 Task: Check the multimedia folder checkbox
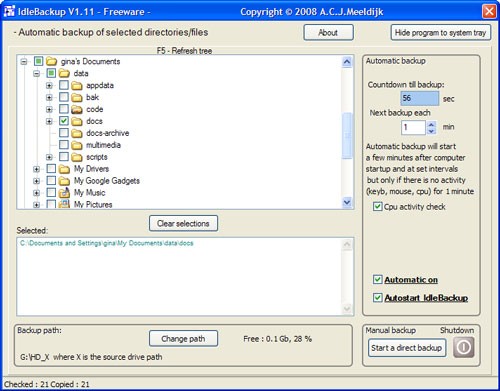64,145
